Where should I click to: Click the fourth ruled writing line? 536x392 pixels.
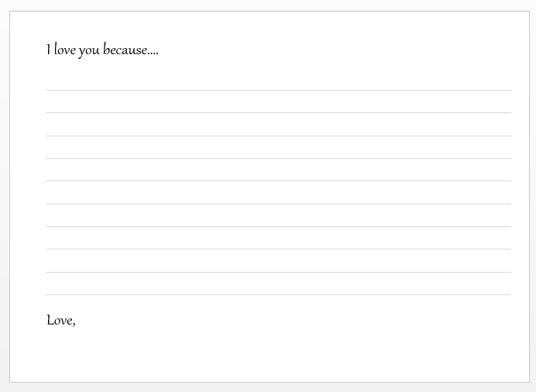(x=279, y=158)
